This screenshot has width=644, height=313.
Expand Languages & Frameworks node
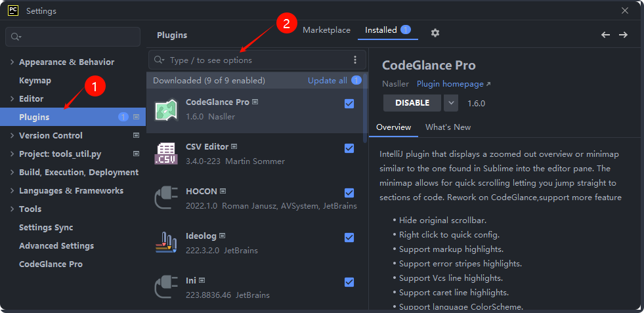(x=12, y=190)
